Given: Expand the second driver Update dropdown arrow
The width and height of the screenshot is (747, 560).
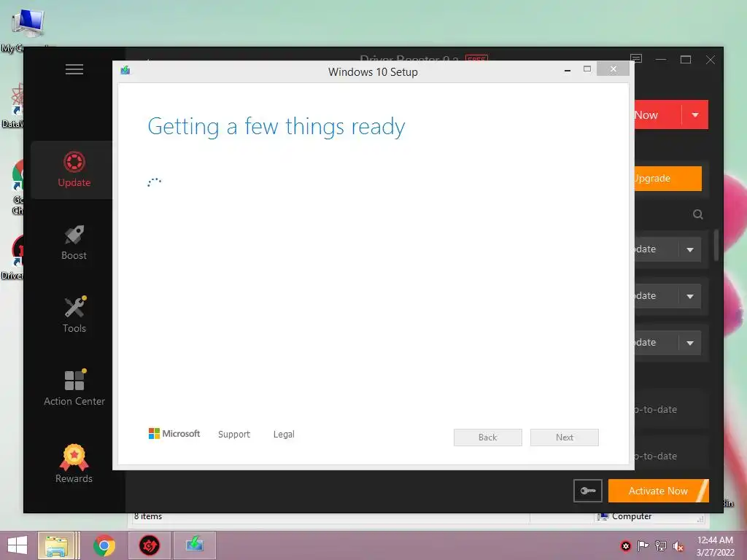Looking at the screenshot, I should click(x=690, y=296).
